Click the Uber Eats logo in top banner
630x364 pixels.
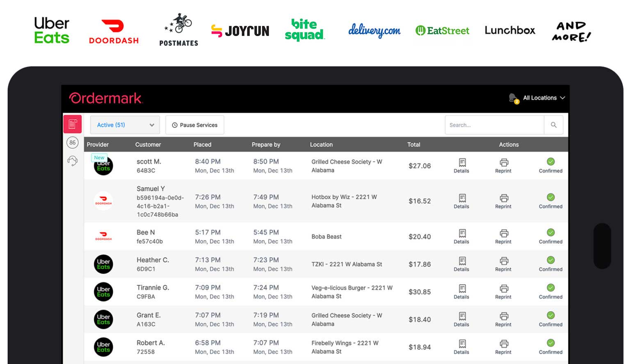pos(52,30)
